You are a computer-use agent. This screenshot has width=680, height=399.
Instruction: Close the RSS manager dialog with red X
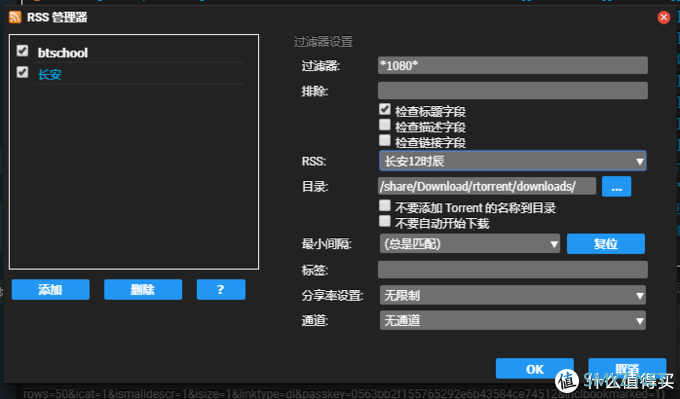(x=664, y=17)
